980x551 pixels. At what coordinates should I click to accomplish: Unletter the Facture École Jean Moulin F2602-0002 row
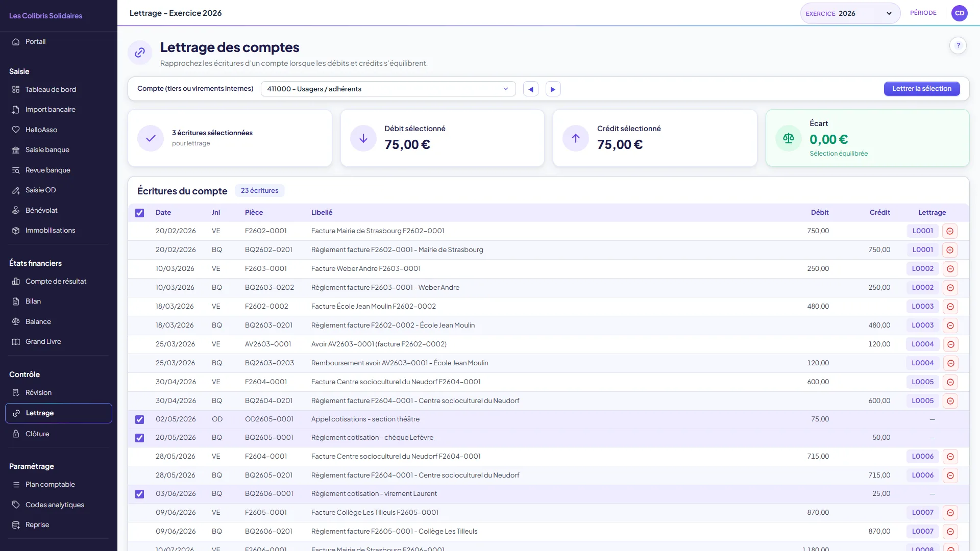point(950,307)
